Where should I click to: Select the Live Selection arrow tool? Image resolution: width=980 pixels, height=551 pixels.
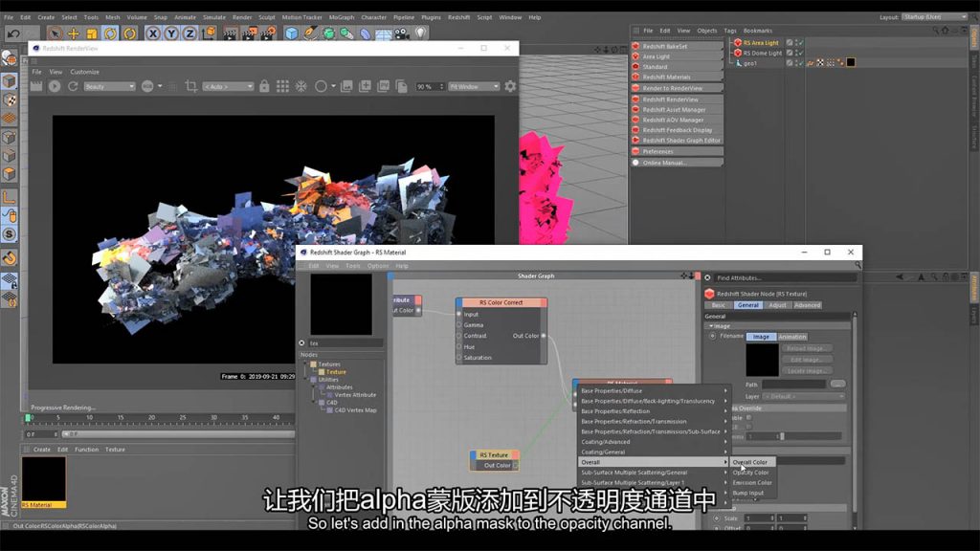click(55, 33)
